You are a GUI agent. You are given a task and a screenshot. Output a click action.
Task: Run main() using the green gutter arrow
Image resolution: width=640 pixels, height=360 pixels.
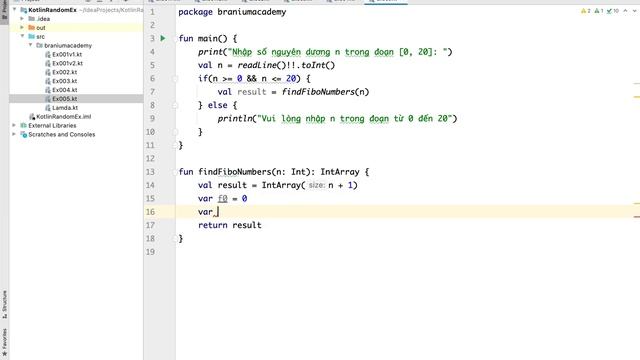[x=163, y=38]
